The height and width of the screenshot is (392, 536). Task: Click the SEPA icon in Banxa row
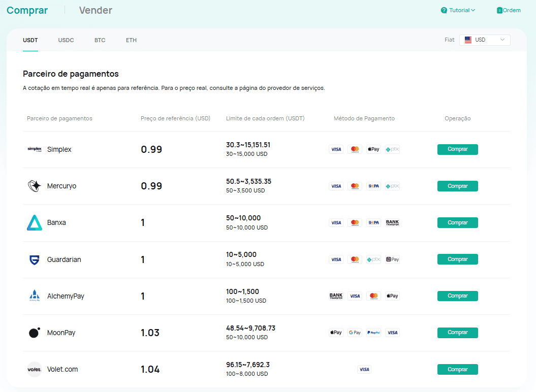coord(373,223)
